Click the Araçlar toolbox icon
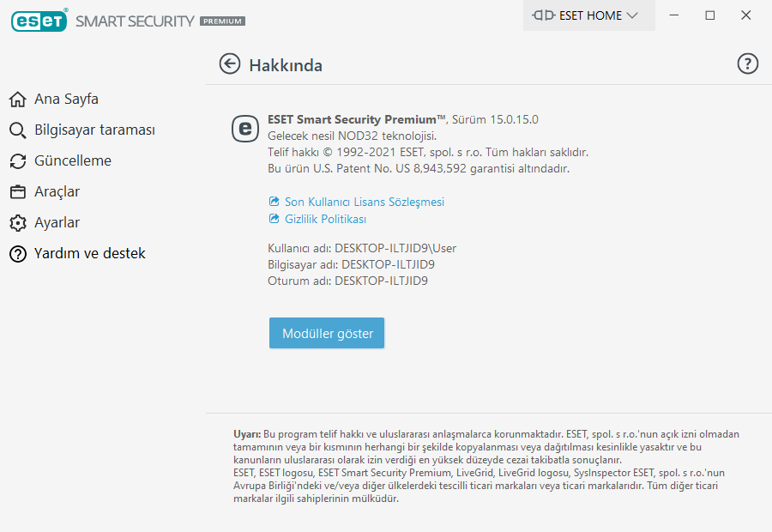Screen dimensions: 772x532 click(x=17, y=192)
